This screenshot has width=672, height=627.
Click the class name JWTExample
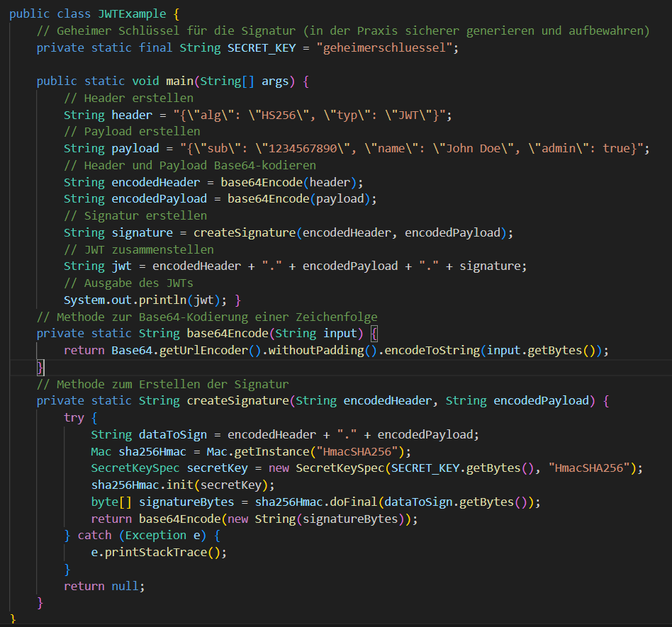(132, 13)
